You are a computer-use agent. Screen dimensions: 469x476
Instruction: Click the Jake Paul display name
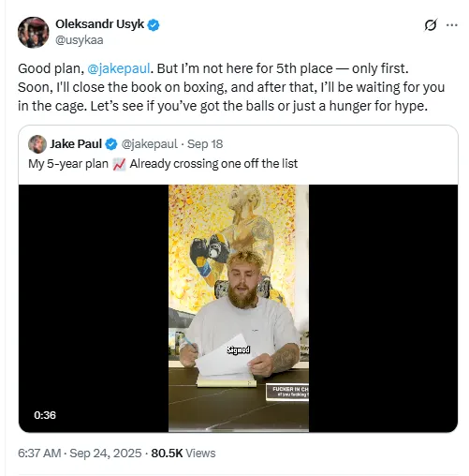pyautogui.click(x=76, y=144)
